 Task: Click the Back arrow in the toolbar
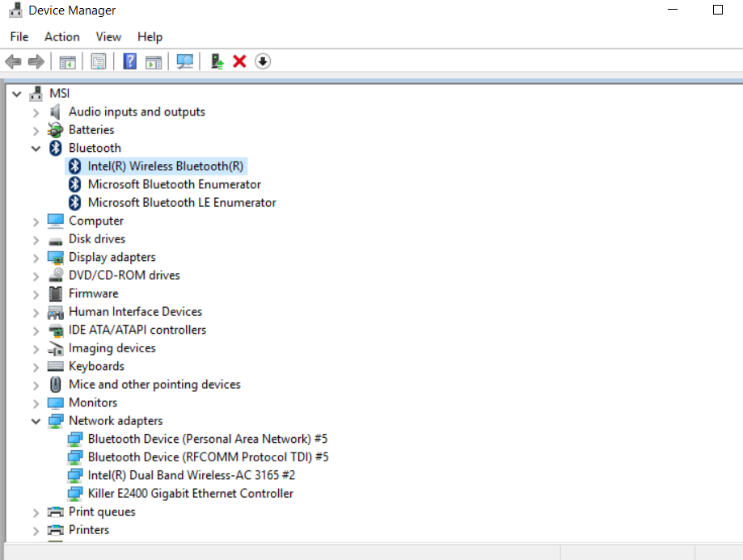(x=13, y=61)
